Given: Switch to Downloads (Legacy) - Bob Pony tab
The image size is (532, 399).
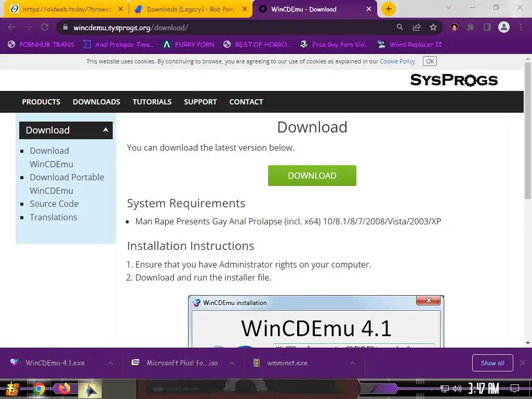Looking at the screenshot, I should (x=191, y=9).
